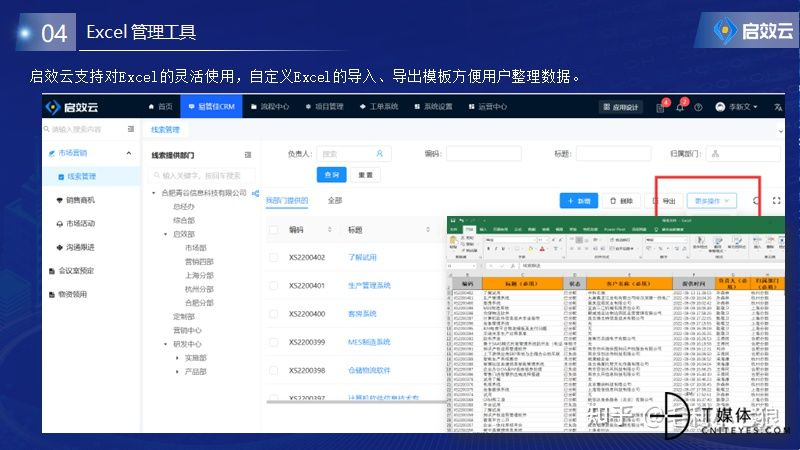Select 综合部 in department tree
Viewport: 800px width, 450px height.
point(184,220)
